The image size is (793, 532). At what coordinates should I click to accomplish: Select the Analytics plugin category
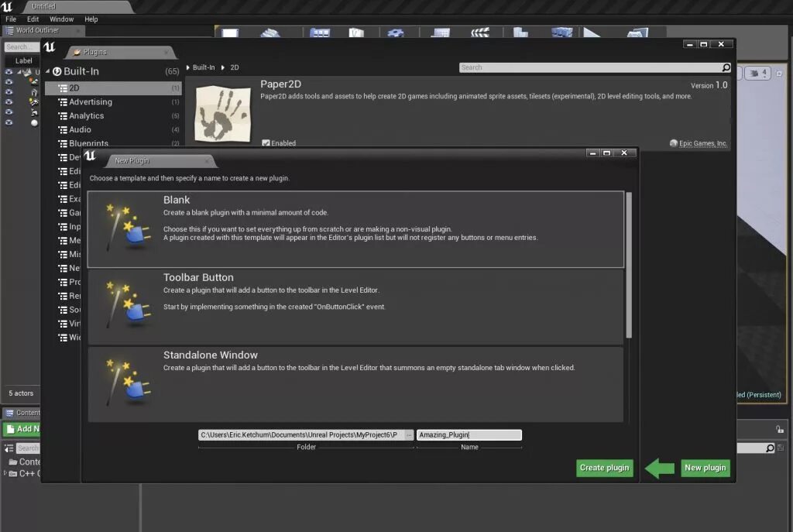pos(113,116)
